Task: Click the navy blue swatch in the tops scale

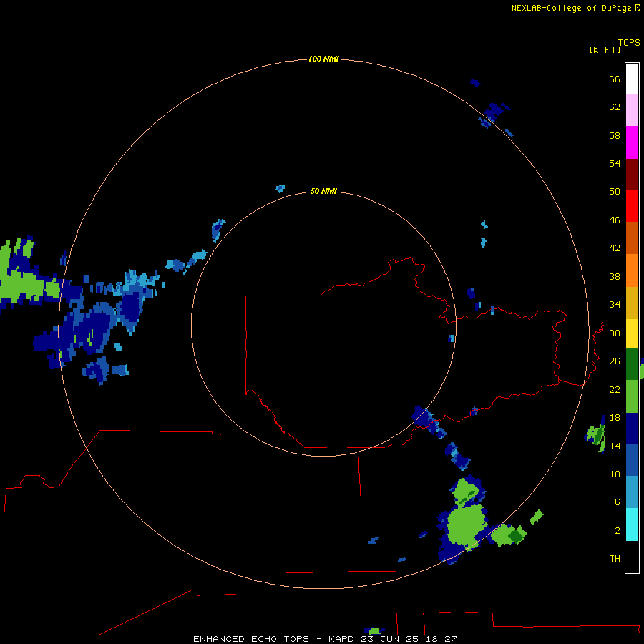Action: 632,429
